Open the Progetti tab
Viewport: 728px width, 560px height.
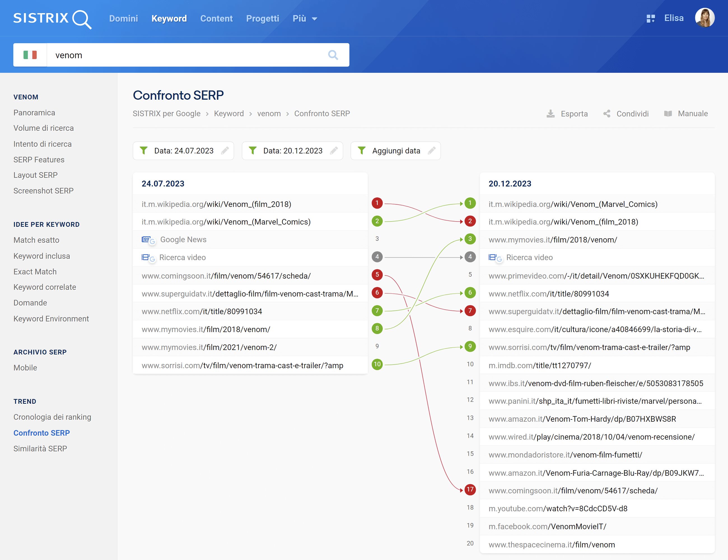click(262, 19)
